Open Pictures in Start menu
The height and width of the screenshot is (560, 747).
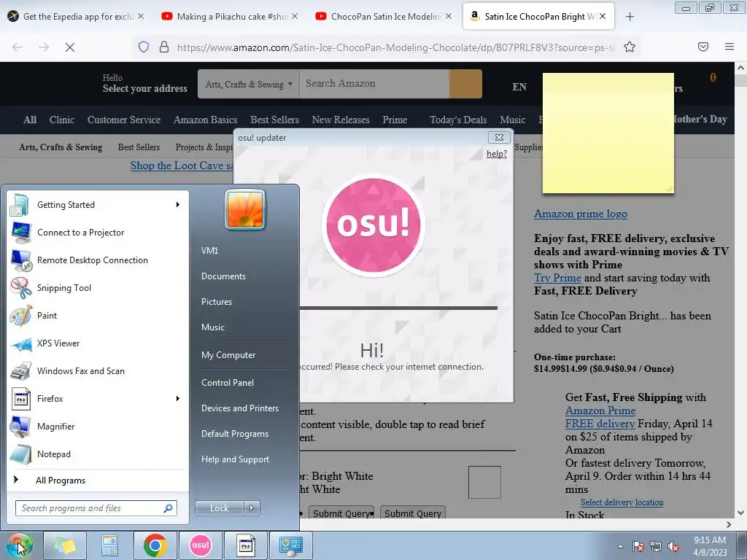point(216,302)
